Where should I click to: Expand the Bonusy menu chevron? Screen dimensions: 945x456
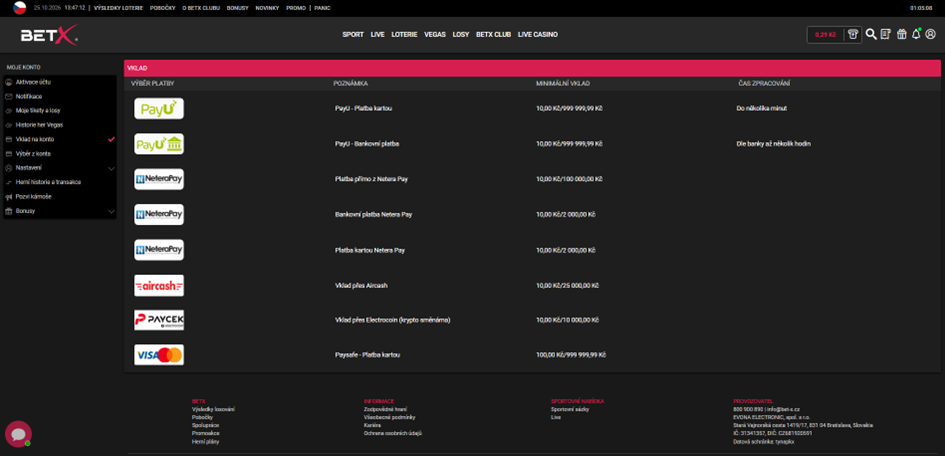111,211
